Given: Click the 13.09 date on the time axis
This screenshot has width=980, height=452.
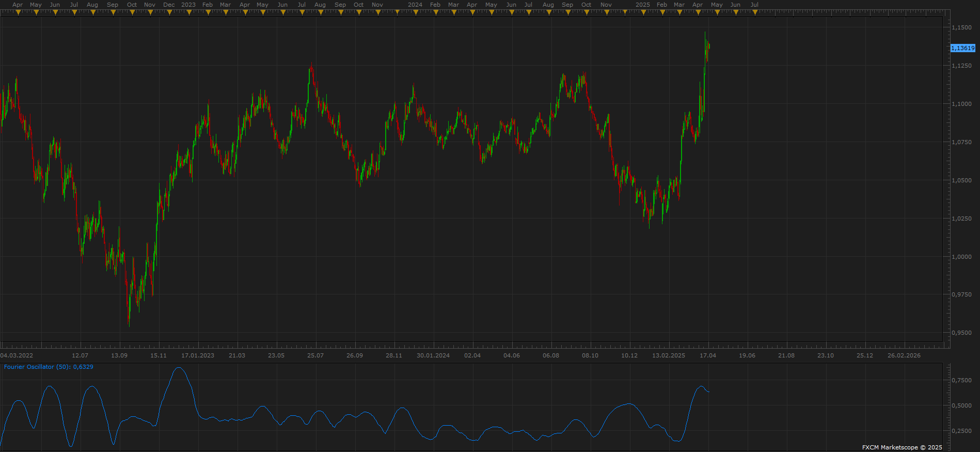Looking at the screenshot, I should pyautogui.click(x=119, y=355).
